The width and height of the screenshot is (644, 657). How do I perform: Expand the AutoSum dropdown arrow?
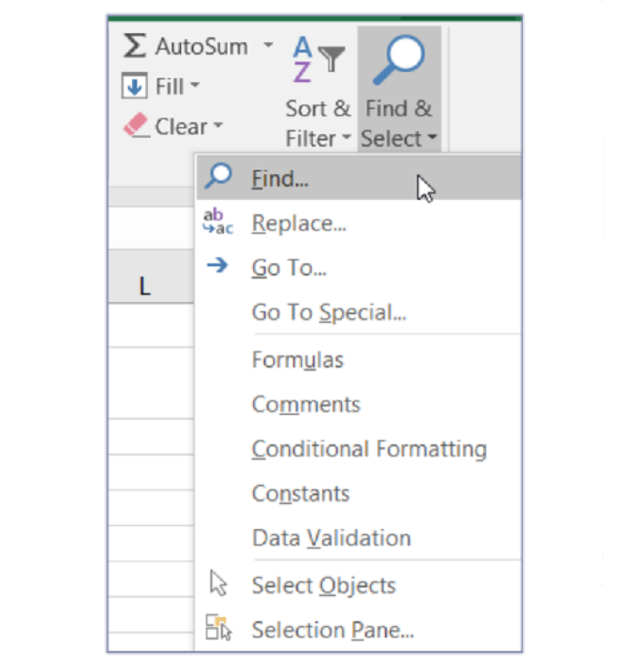pyautogui.click(x=268, y=46)
